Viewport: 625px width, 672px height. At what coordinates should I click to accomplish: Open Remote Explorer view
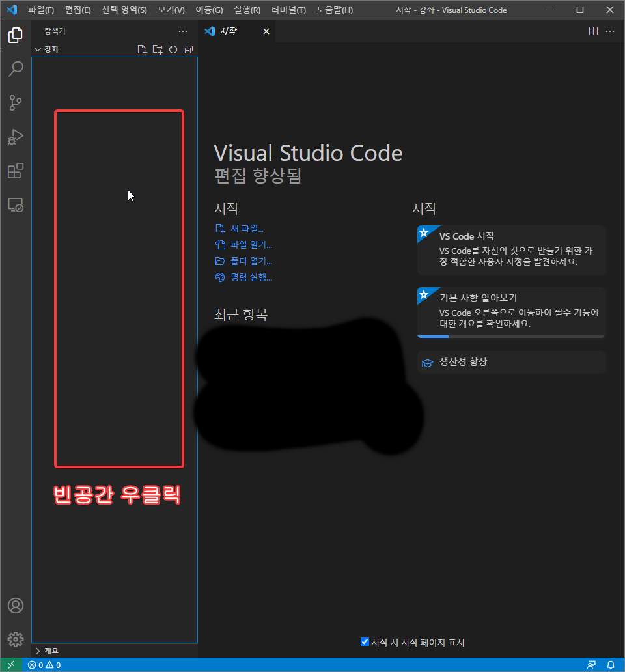click(x=16, y=205)
